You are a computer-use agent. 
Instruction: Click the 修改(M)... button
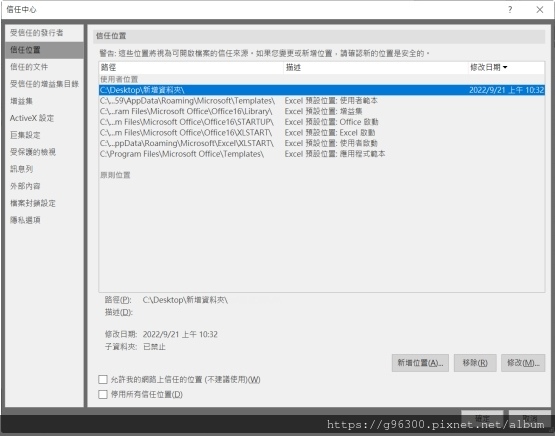pos(523,363)
